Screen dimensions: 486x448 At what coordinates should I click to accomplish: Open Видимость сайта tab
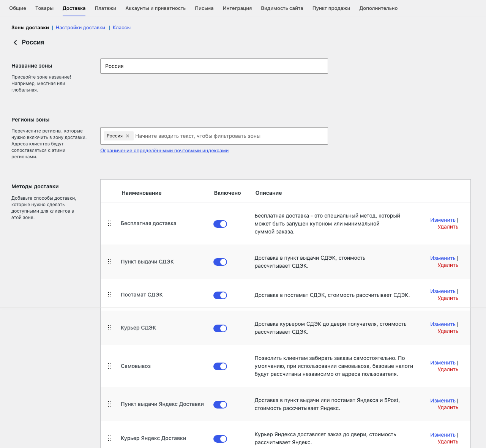[x=282, y=8]
